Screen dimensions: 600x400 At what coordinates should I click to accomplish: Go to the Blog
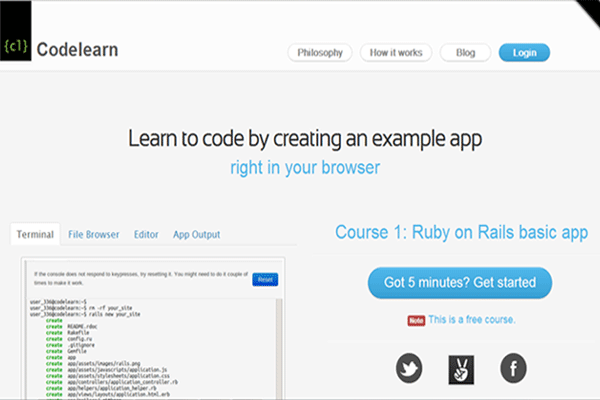pos(465,53)
